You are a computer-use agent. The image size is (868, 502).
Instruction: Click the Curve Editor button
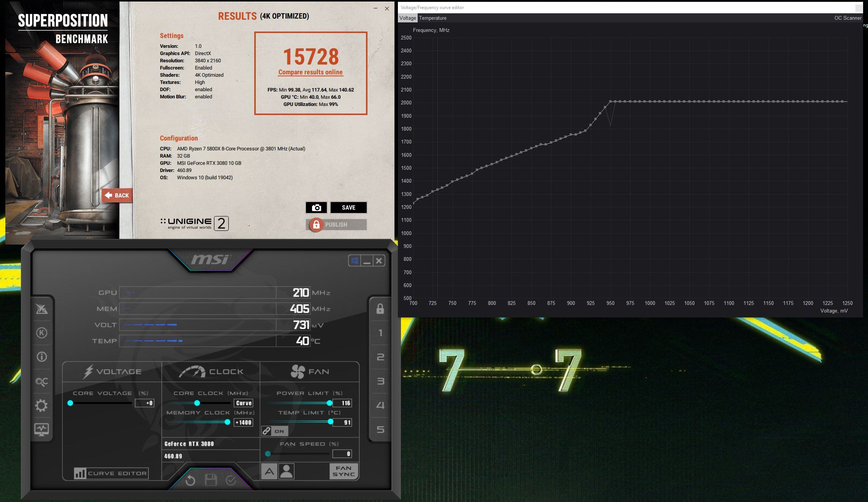coord(111,473)
